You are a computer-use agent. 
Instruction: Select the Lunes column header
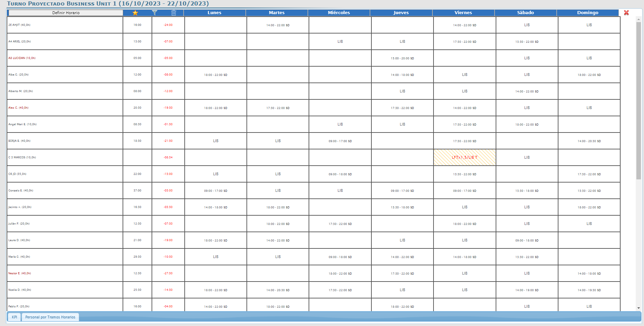[215, 12]
